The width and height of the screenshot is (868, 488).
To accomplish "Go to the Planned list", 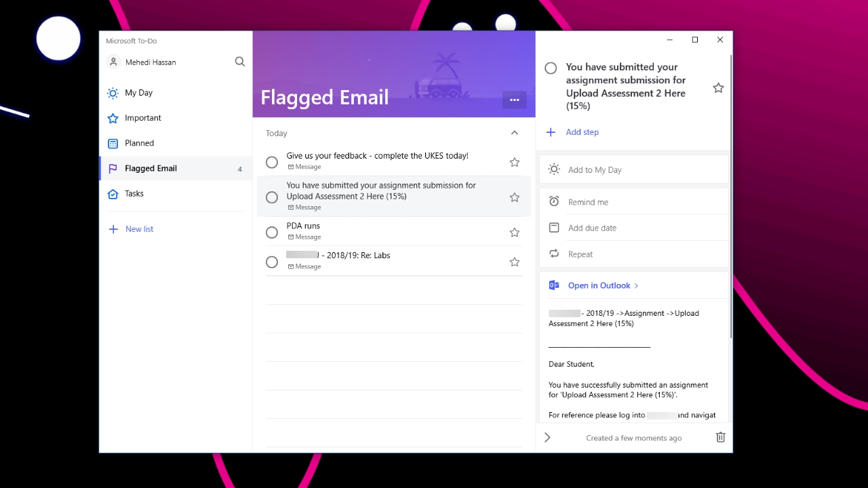I will click(176, 143).
